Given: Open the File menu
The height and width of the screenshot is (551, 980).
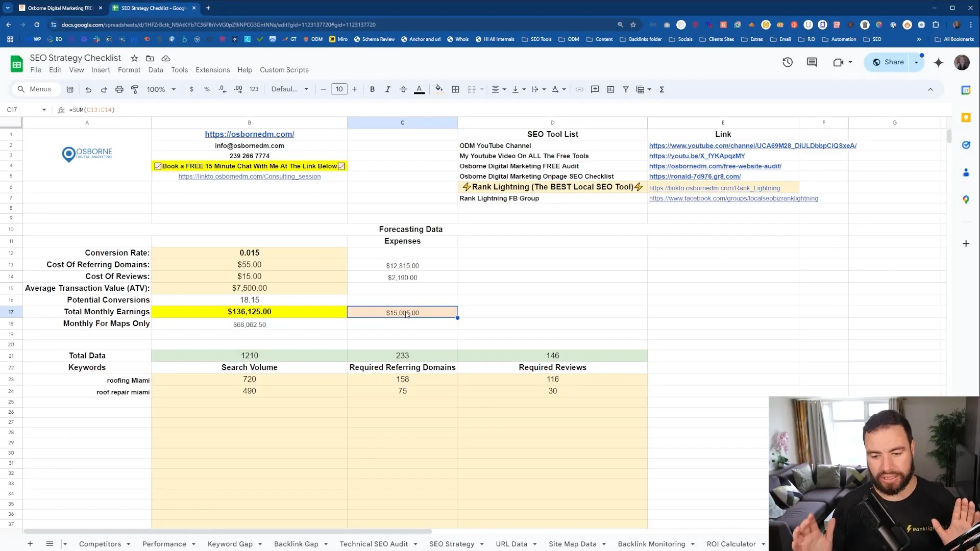Looking at the screenshot, I should click(x=36, y=70).
